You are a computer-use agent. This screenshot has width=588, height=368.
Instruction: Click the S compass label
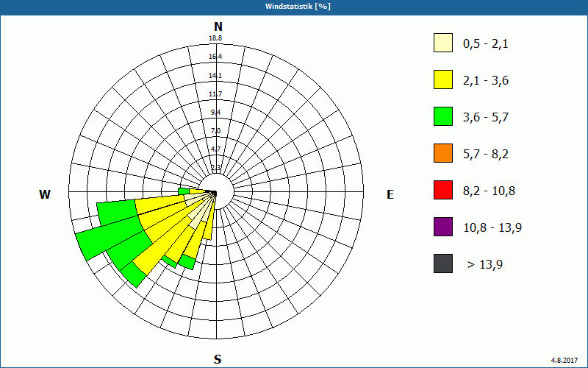pyautogui.click(x=218, y=359)
